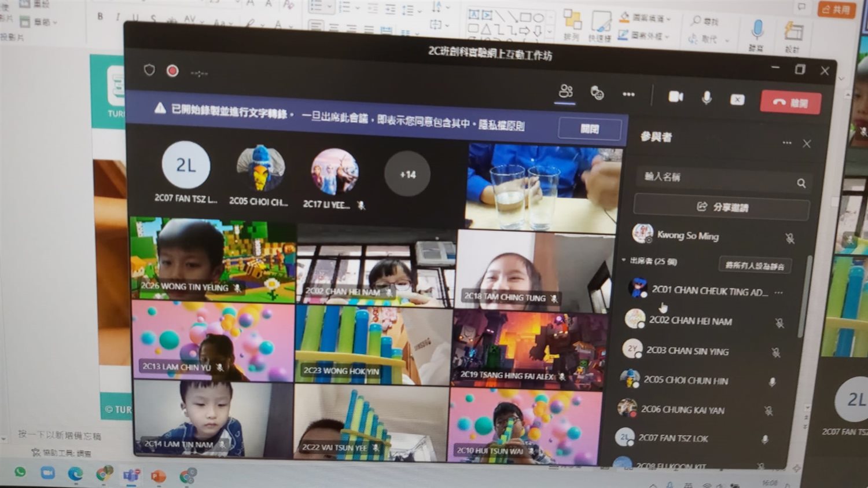868x488 pixels.
Task: Click PowerPoint 共用 share button
Action: [836, 9]
